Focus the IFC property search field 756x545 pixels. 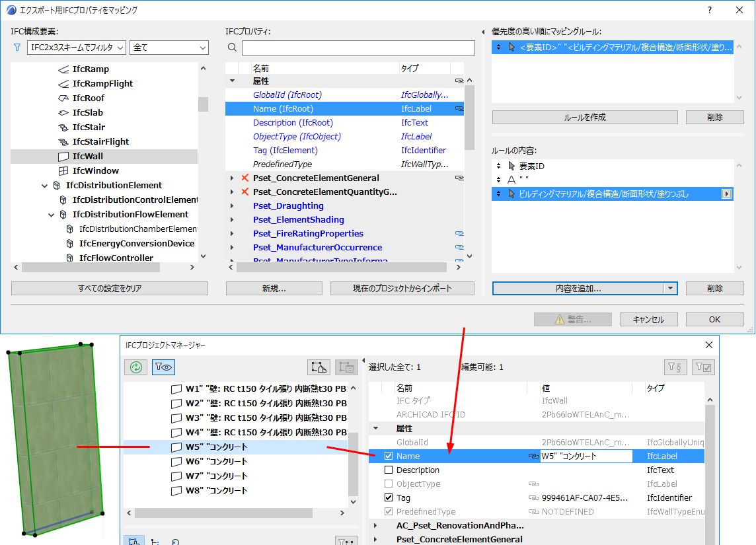point(358,48)
